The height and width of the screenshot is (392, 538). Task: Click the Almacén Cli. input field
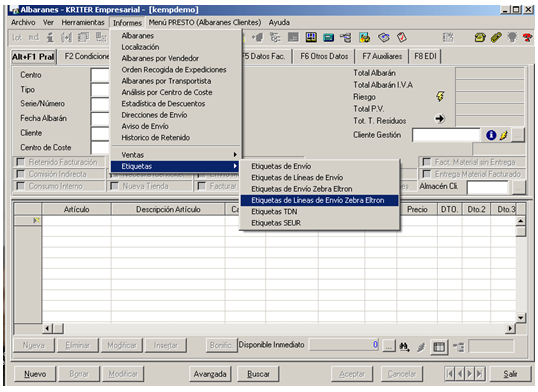tap(488, 188)
